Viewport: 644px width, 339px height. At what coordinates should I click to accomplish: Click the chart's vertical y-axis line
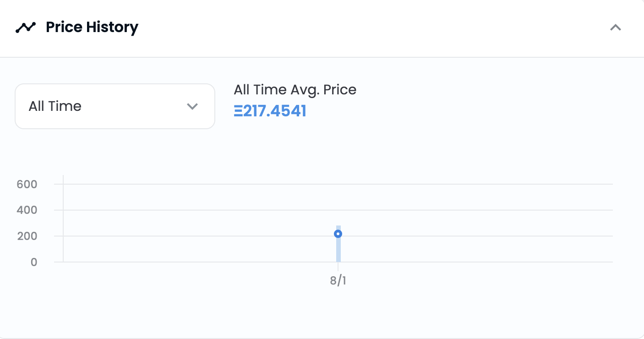tap(63, 219)
